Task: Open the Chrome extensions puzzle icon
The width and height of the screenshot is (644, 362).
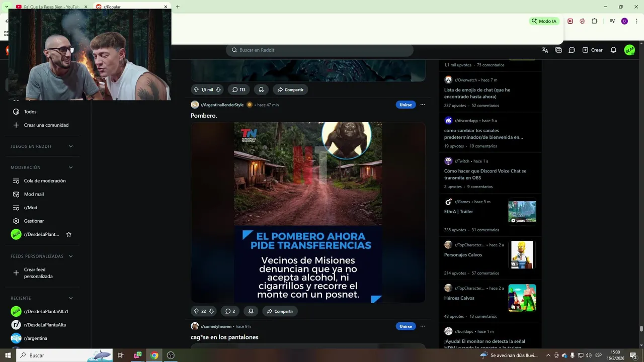Action: tap(595, 21)
